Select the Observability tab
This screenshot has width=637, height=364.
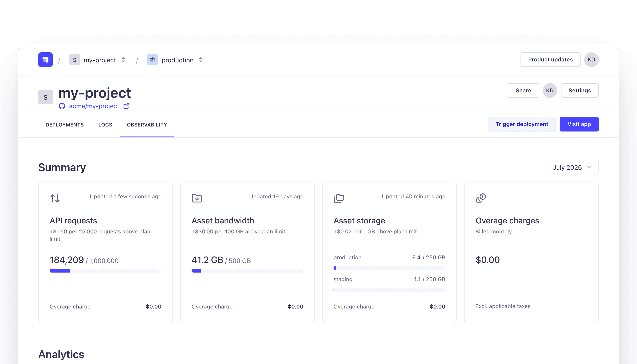coord(147,124)
